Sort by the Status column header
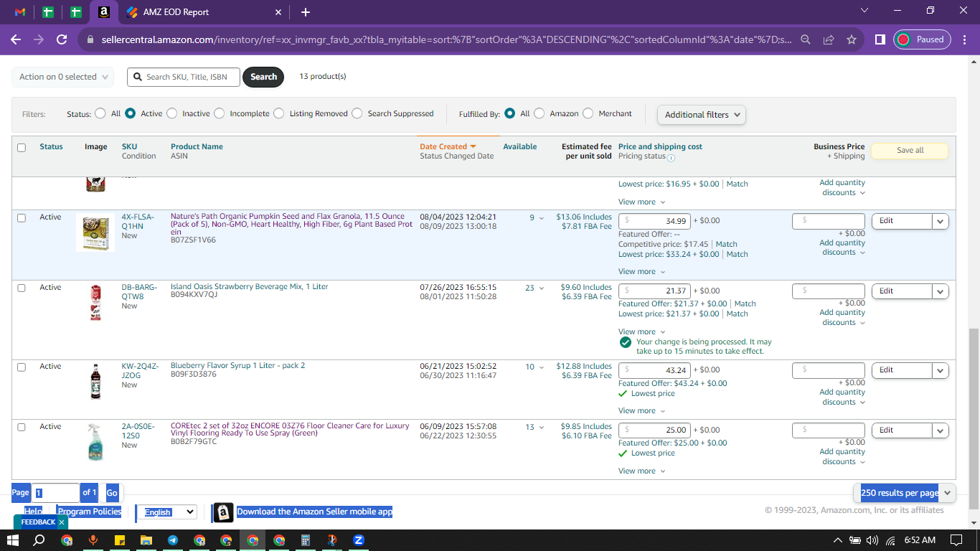 coord(51,146)
